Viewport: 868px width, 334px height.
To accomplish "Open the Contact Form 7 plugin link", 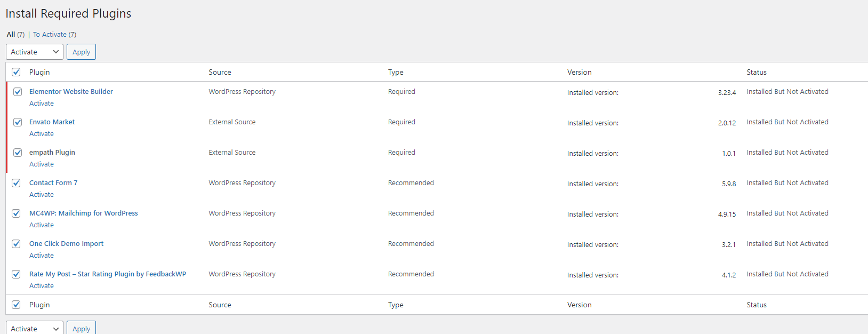I will [53, 183].
